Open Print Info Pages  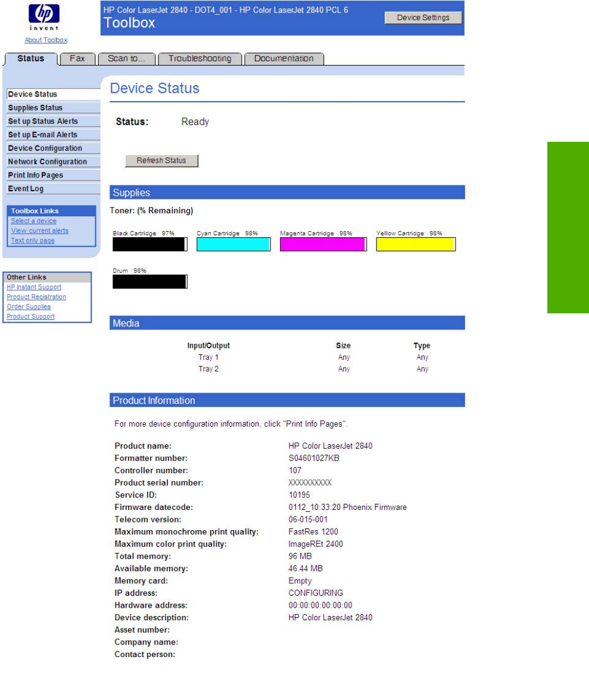(x=53, y=175)
